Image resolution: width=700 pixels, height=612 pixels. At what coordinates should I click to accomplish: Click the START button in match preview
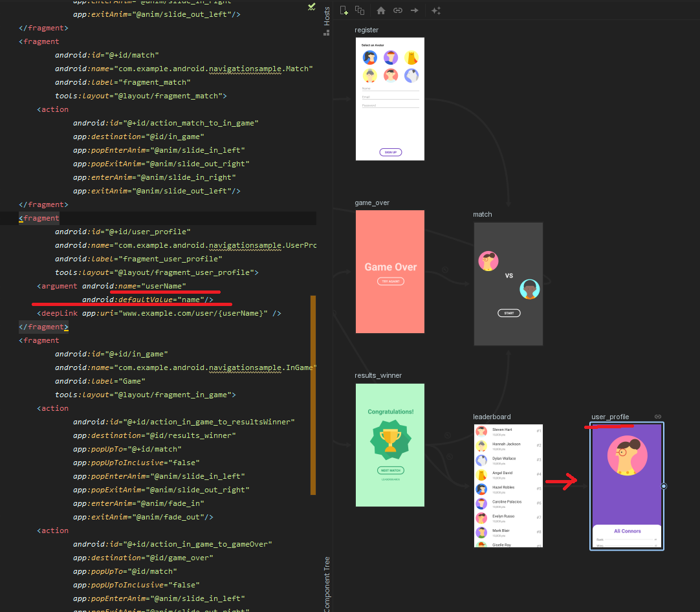[x=509, y=313]
